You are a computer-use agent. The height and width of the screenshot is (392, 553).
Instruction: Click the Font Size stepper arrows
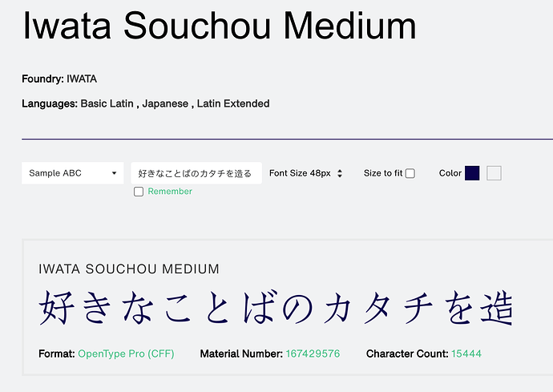pos(340,173)
